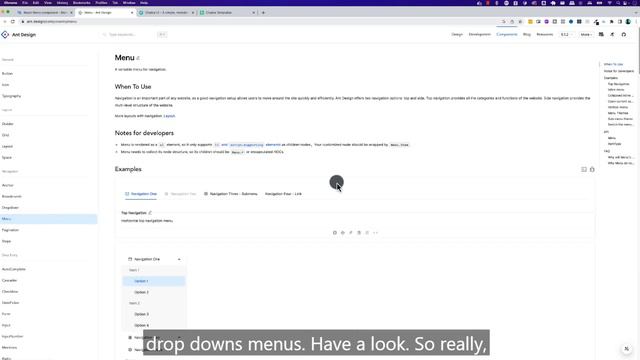The height and width of the screenshot is (360, 640).
Task: Click Navigation Four - Link item
Action: [x=283, y=194]
